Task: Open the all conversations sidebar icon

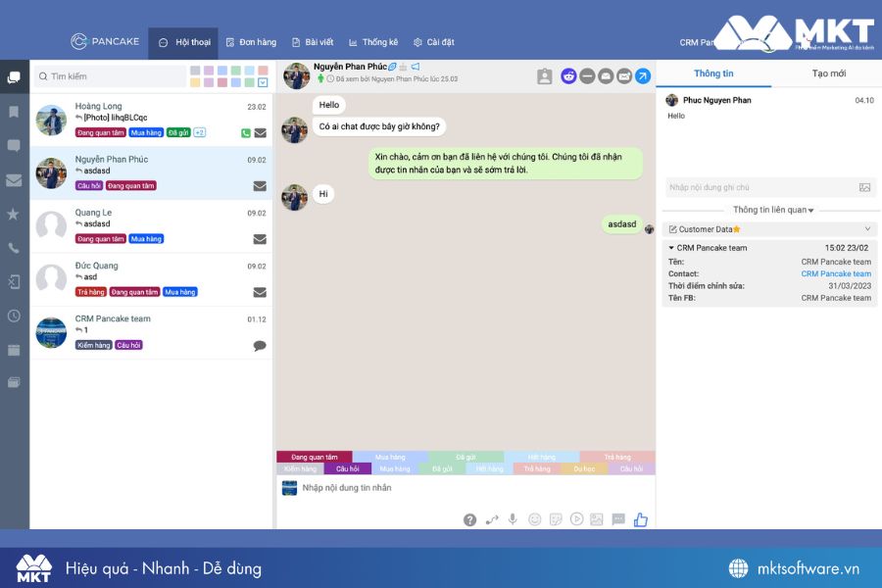Action: 14,77
